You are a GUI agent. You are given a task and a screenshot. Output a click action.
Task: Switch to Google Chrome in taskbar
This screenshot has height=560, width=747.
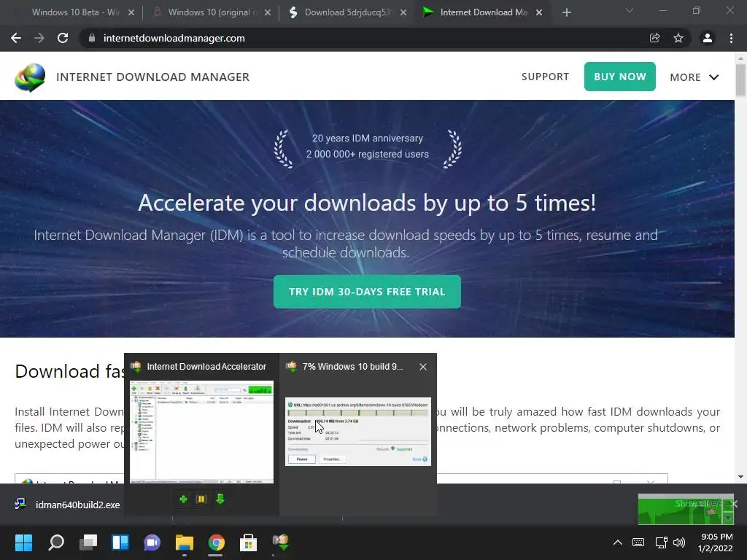pyautogui.click(x=216, y=542)
